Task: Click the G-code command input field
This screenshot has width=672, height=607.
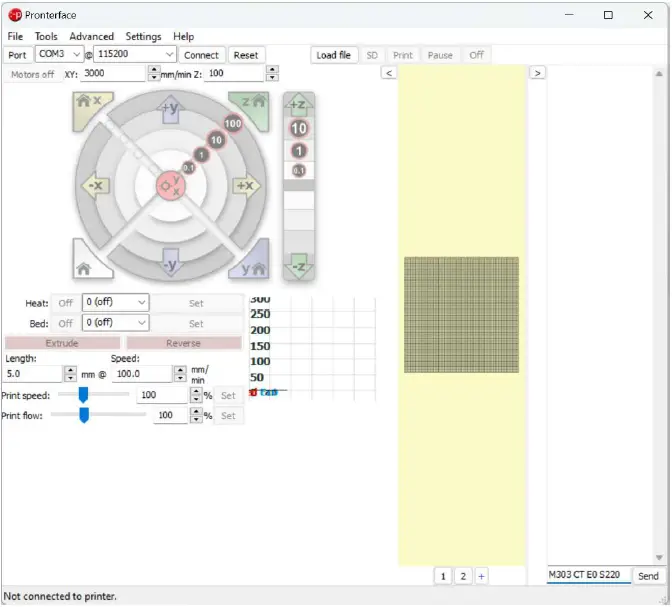Action: [588, 575]
